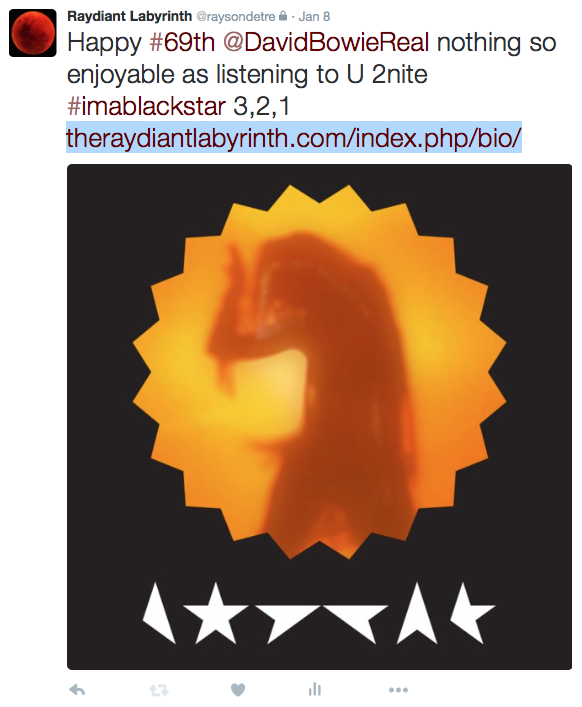This screenshot has height=707, width=582.
Task: Click the white Blackstar star glyphs
Action: pyautogui.click(x=319, y=613)
